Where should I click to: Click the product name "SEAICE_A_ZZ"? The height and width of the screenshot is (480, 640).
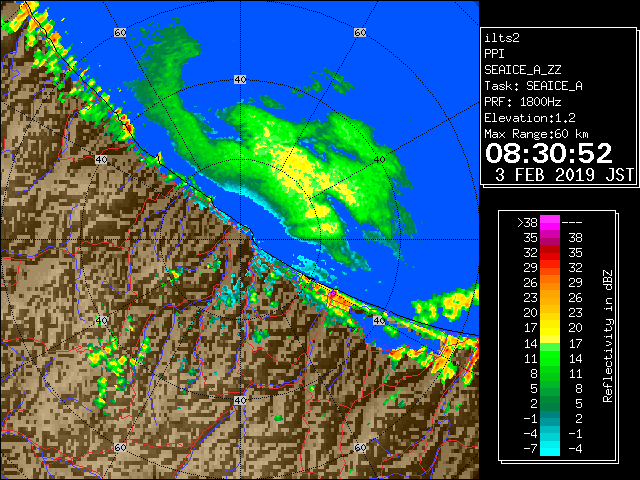[522, 70]
